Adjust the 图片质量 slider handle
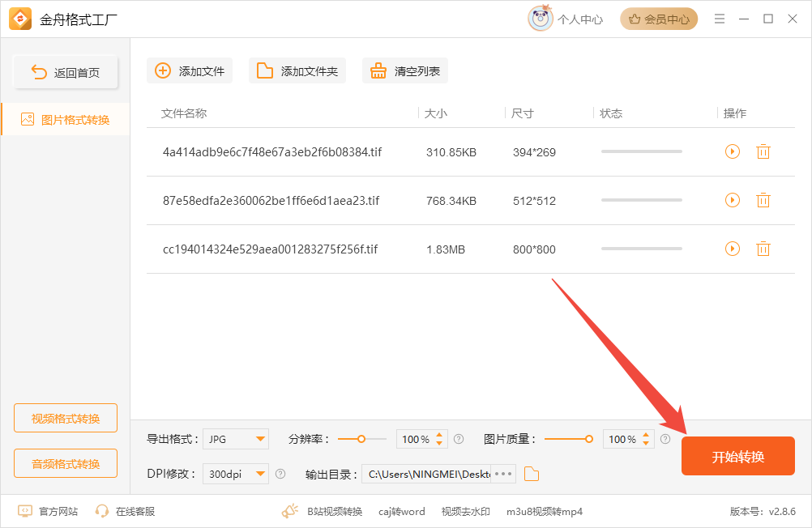The height and width of the screenshot is (528, 812). click(x=589, y=439)
